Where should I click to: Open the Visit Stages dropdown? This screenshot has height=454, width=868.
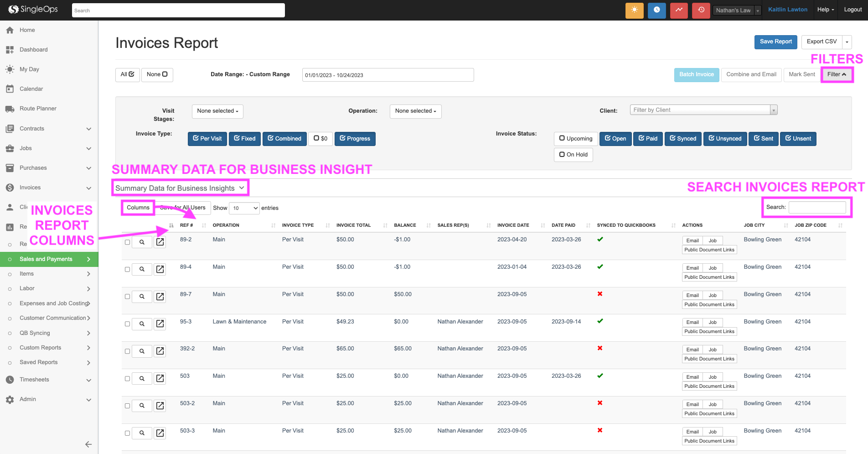217,111
